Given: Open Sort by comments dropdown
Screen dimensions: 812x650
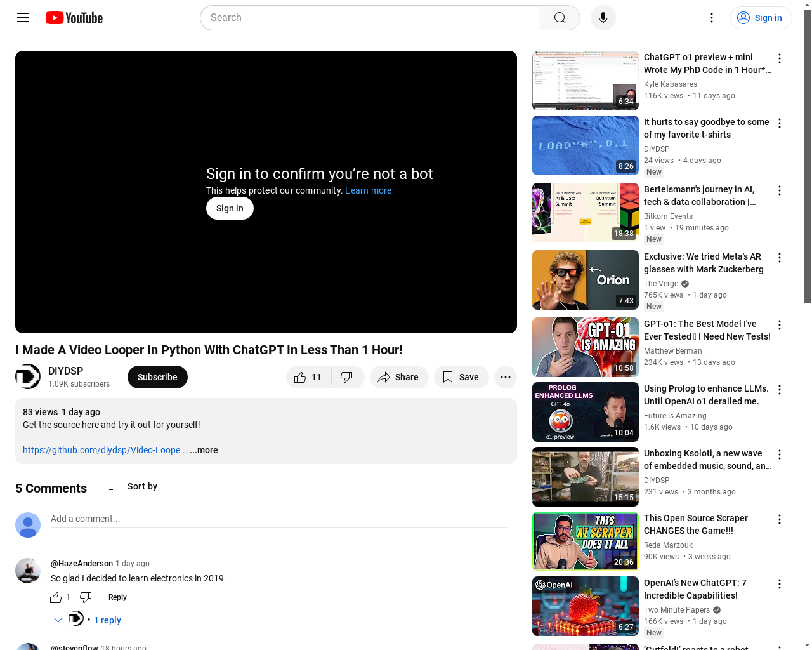Looking at the screenshot, I should pos(133,486).
